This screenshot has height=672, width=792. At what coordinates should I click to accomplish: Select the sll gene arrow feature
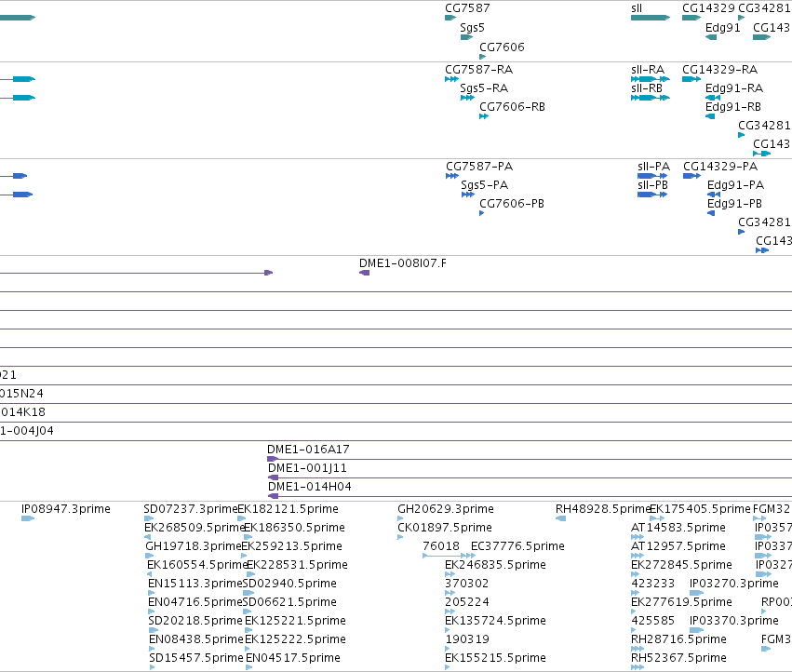pos(651,18)
